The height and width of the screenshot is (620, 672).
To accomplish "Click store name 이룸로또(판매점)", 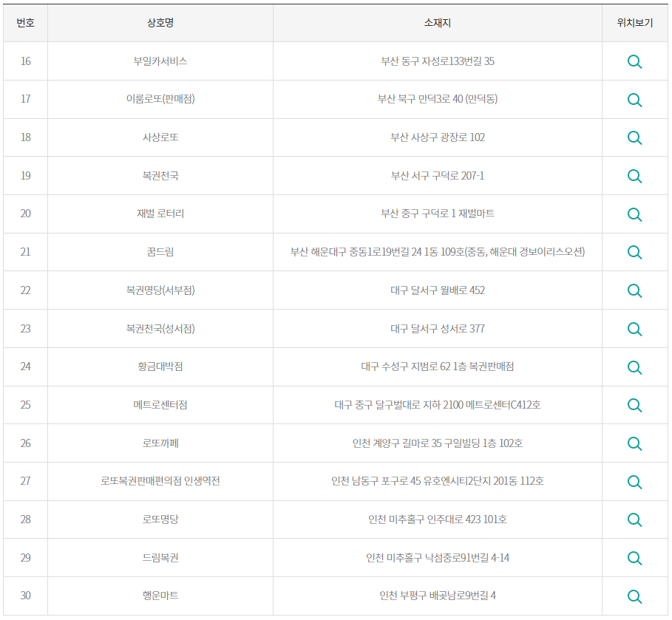I will (160, 99).
